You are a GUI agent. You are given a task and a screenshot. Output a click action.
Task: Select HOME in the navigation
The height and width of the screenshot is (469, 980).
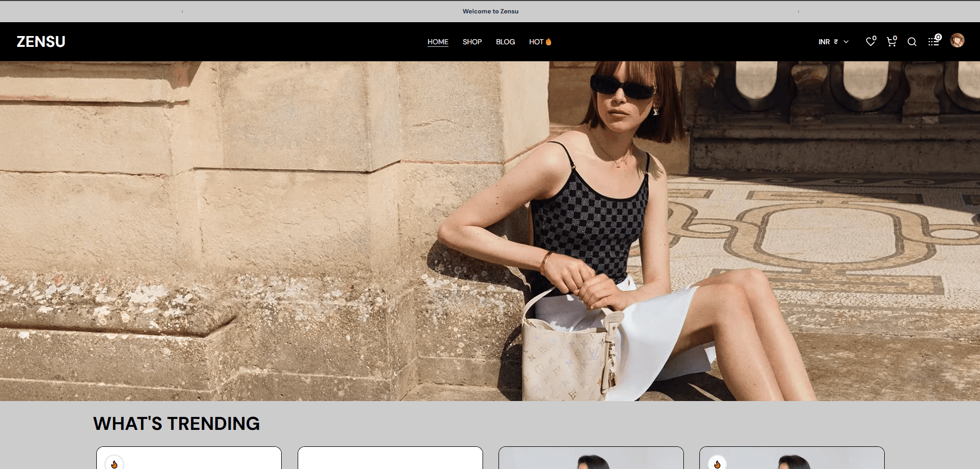438,42
